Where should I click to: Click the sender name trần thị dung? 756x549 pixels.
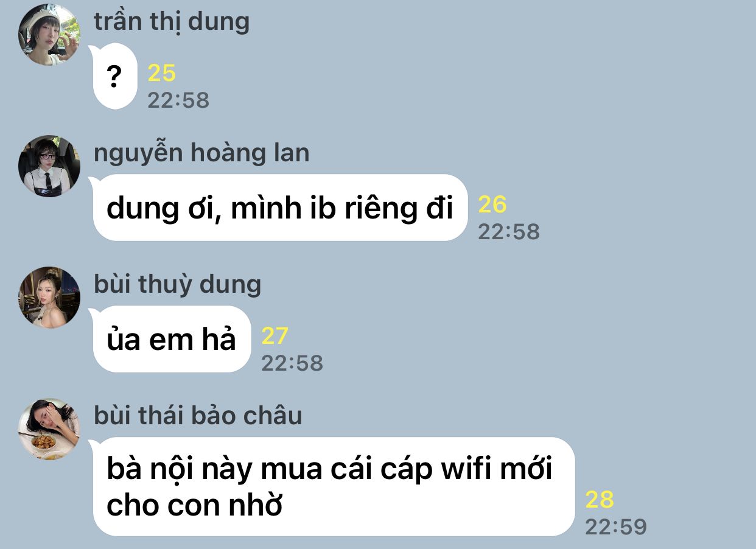pos(172,22)
